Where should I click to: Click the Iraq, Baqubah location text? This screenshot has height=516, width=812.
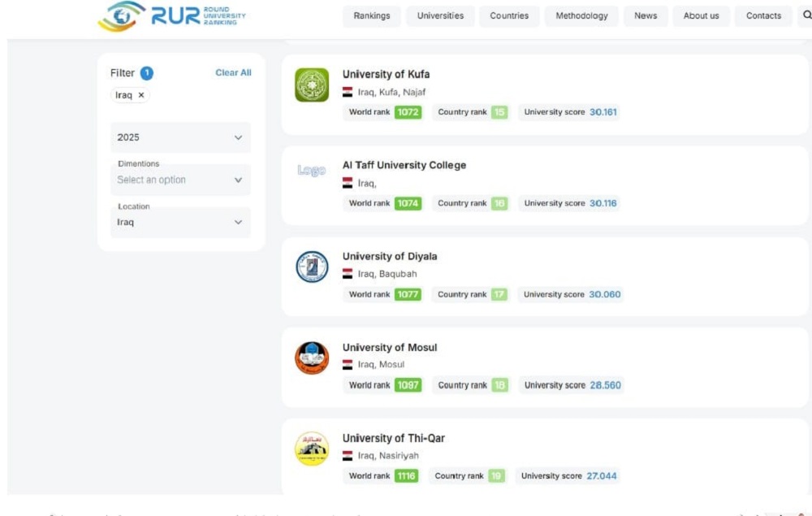[387, 274]
